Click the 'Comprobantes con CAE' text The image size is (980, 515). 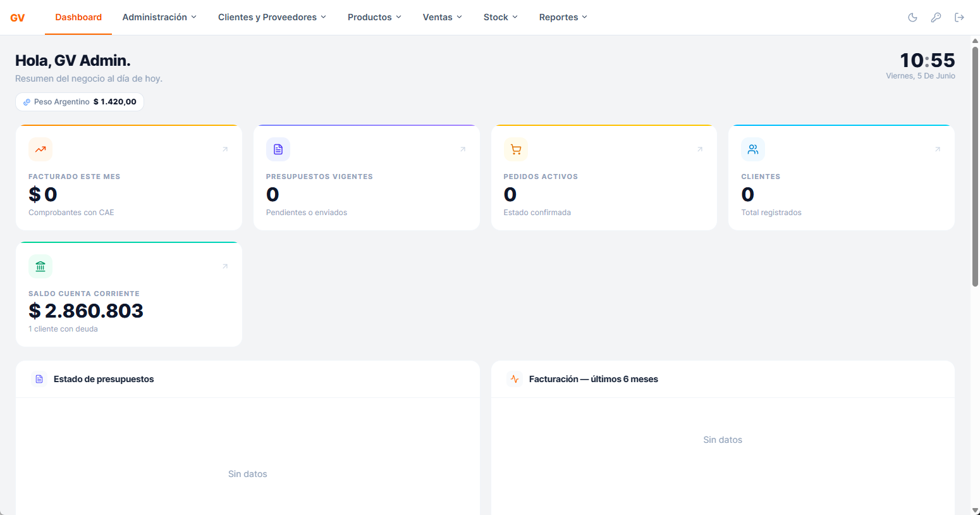[71, 213]
